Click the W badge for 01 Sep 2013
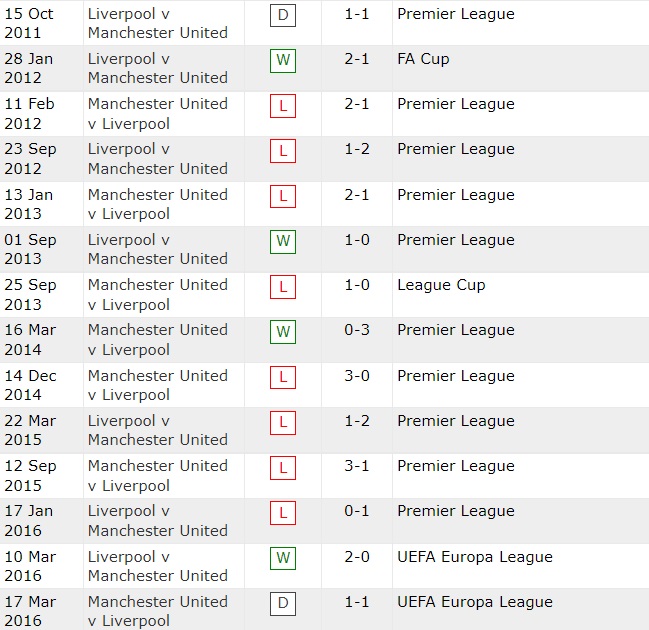Image resolution: width=649 pixels, height=630 pixels. click(x=283, y=241)
